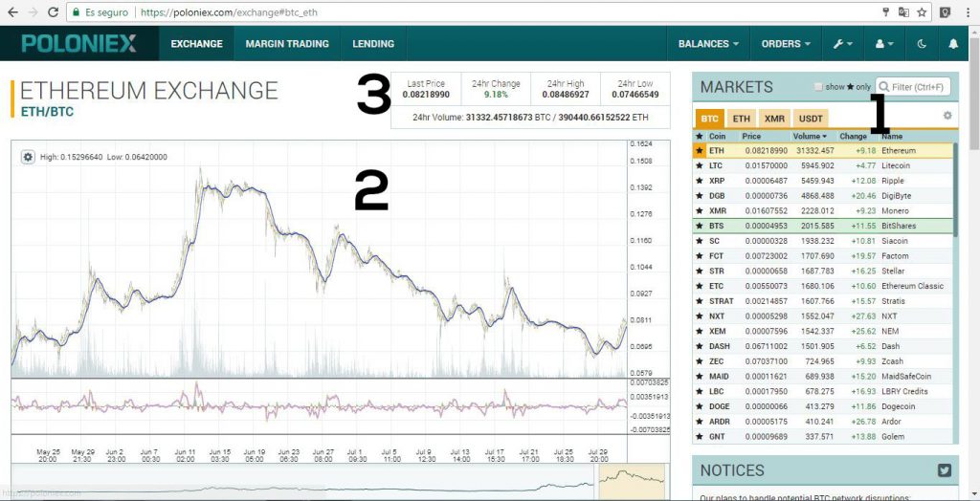
Task: Focus the markets Filter input field
Action: pyautogui.click(x=913, y=87)
